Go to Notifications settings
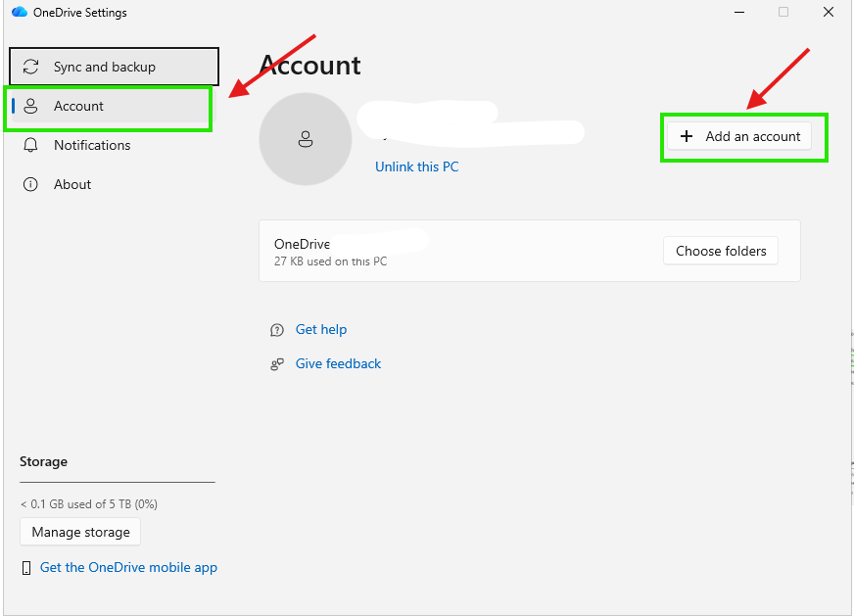Screen dimensions: 854x616 click(x=114, y=145)
